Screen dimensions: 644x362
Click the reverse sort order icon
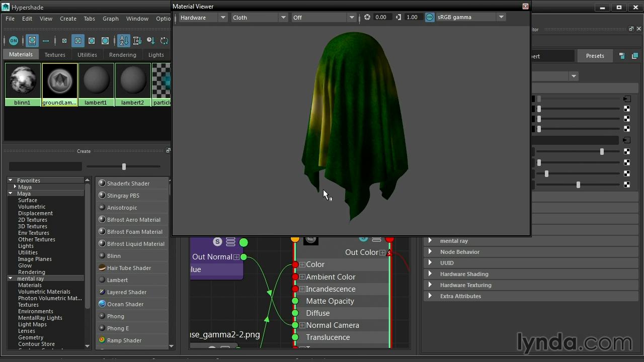click(x=164, y=41)
